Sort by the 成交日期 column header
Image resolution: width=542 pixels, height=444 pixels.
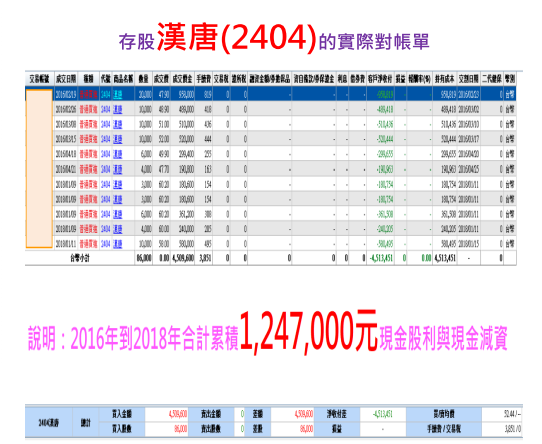click(x=66, y=79)
